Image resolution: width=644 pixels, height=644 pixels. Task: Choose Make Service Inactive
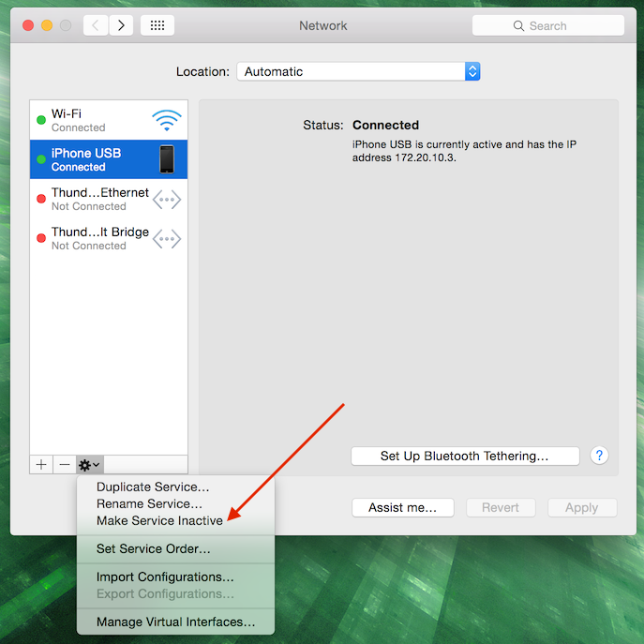pos(175,520)
